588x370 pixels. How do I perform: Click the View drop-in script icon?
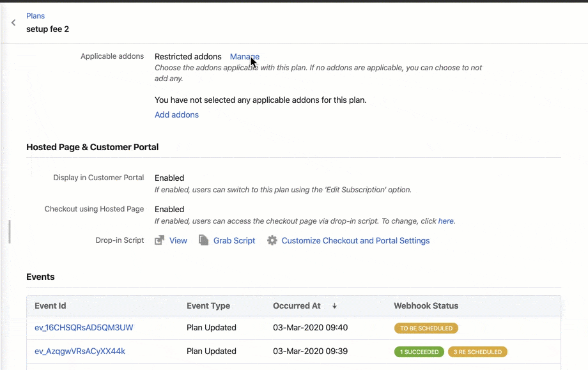tap(159, 240)
